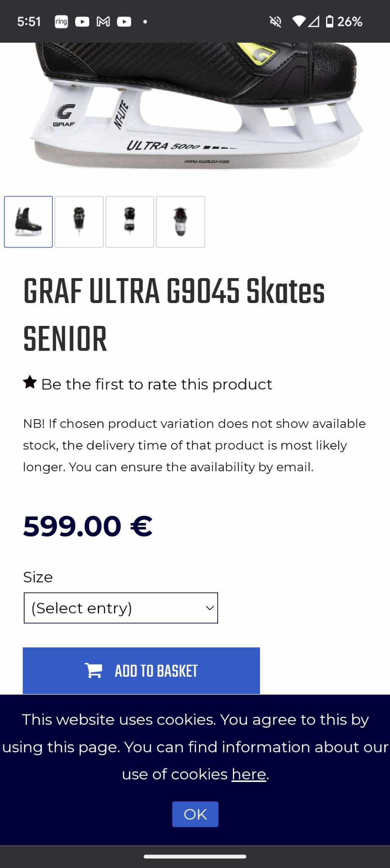Tap the first YouTube notification icon

tap(82, 21)
